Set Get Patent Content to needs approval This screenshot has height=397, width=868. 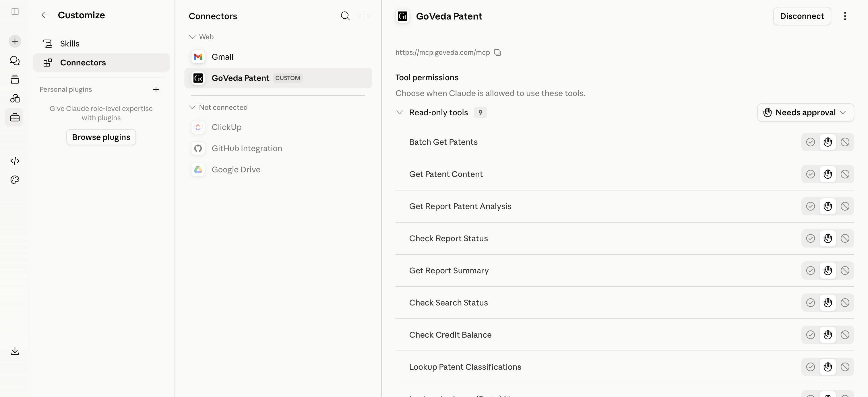[x=828, y=174]
